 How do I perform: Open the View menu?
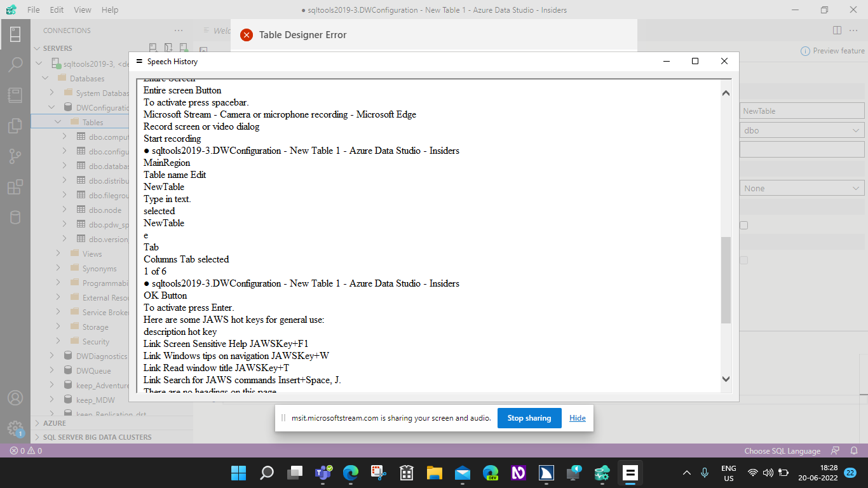pyautogui.click(x=83, y=10)
